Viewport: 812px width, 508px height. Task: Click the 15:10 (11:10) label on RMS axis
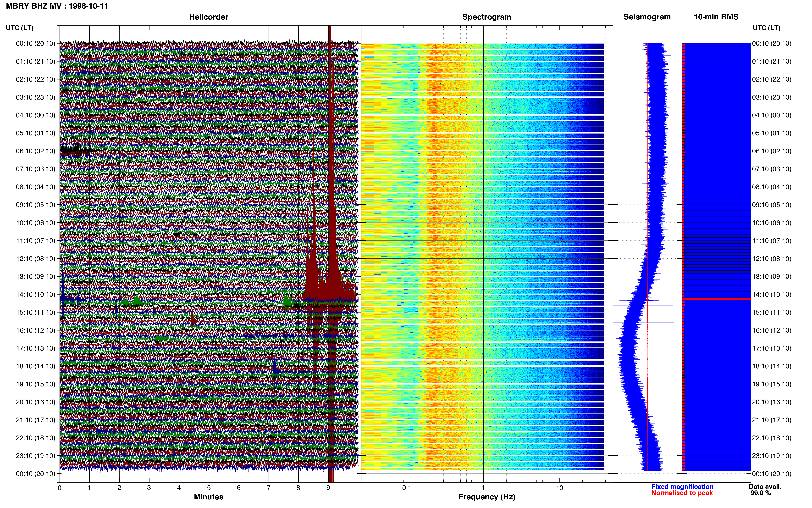coord(772,313)
